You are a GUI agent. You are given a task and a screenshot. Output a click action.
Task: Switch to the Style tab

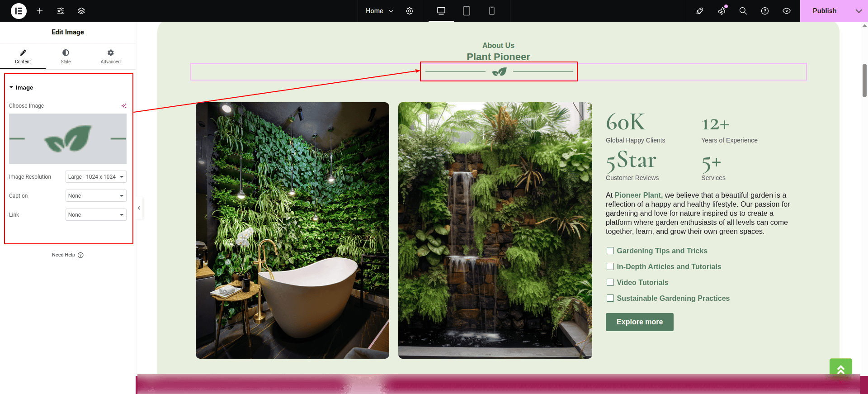pos(66,57)
